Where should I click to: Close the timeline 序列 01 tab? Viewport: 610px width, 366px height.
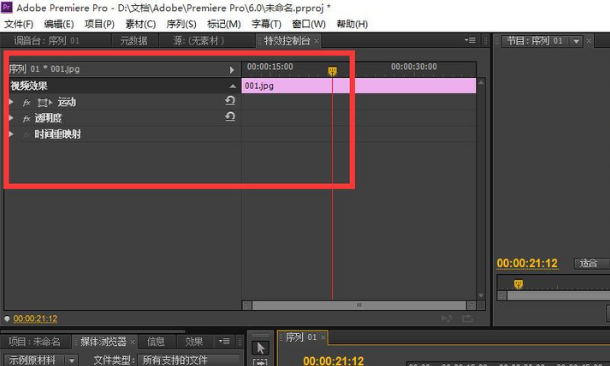(x=323, y=337)
